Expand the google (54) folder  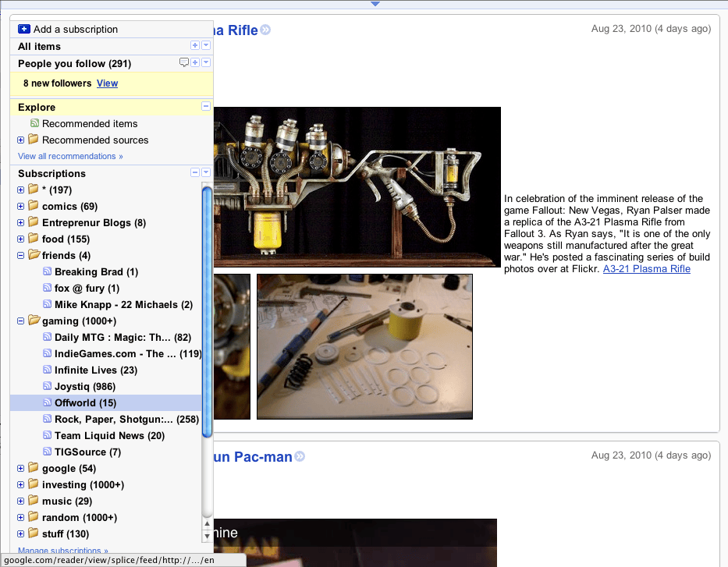pos(20,468)
